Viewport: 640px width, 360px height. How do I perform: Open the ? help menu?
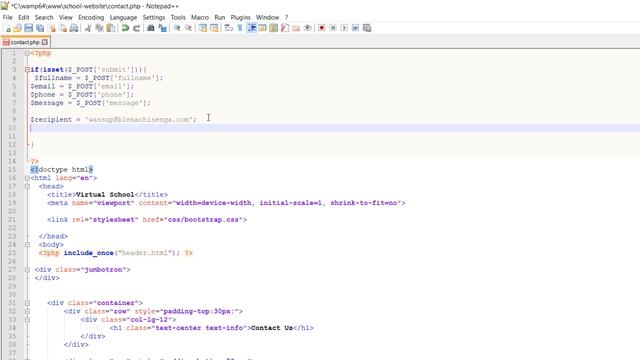pyautogui.click(x=287, y=17)
